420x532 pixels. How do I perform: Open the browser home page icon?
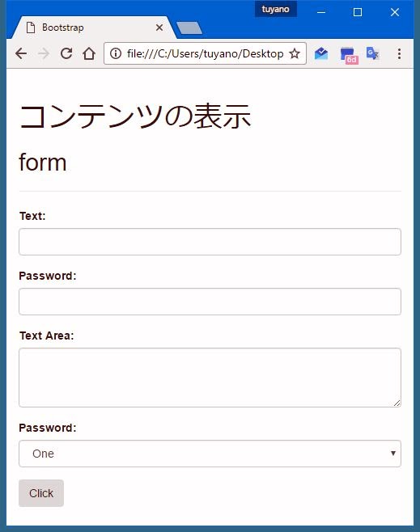(x=89, y=53)
